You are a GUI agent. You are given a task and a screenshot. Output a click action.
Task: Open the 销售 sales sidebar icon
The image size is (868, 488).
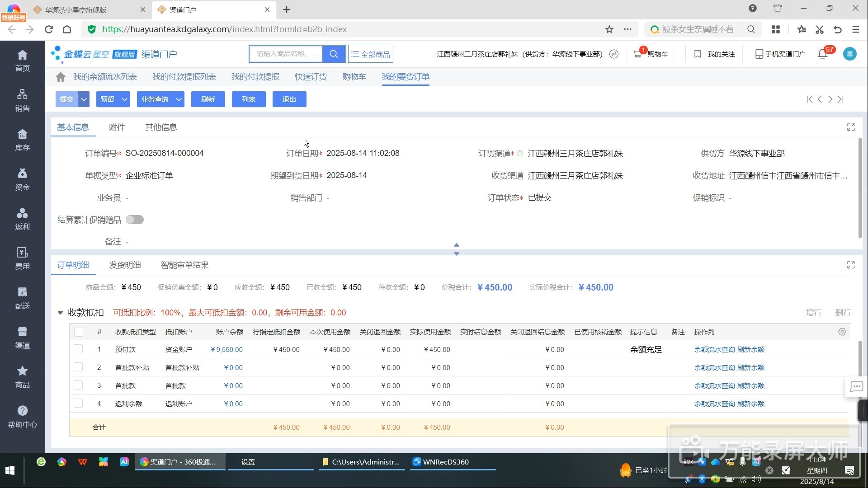22,100
